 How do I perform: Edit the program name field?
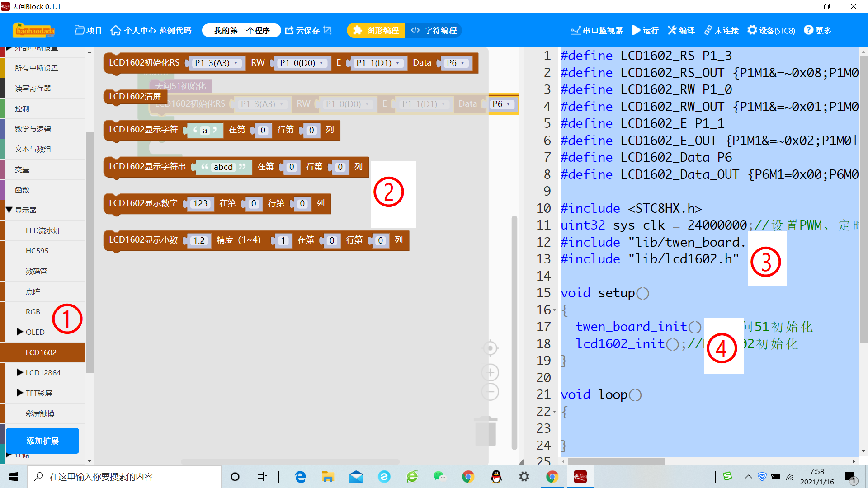[241, 30]
